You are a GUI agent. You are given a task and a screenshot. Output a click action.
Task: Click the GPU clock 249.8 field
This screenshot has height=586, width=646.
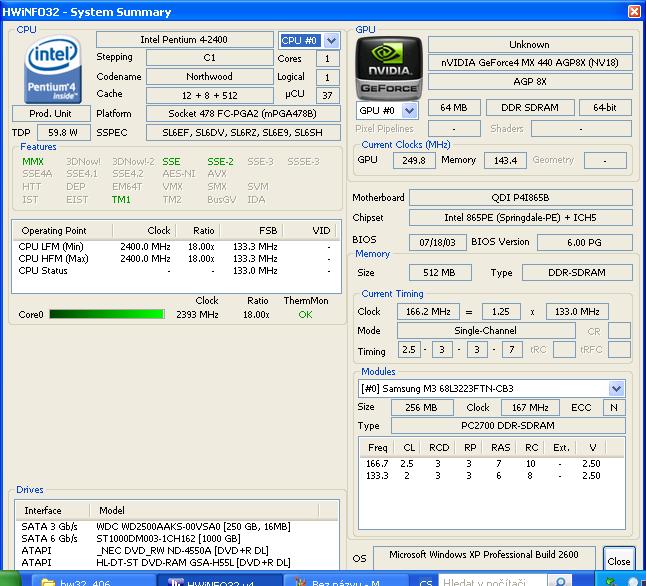click(x=414, y=160)
